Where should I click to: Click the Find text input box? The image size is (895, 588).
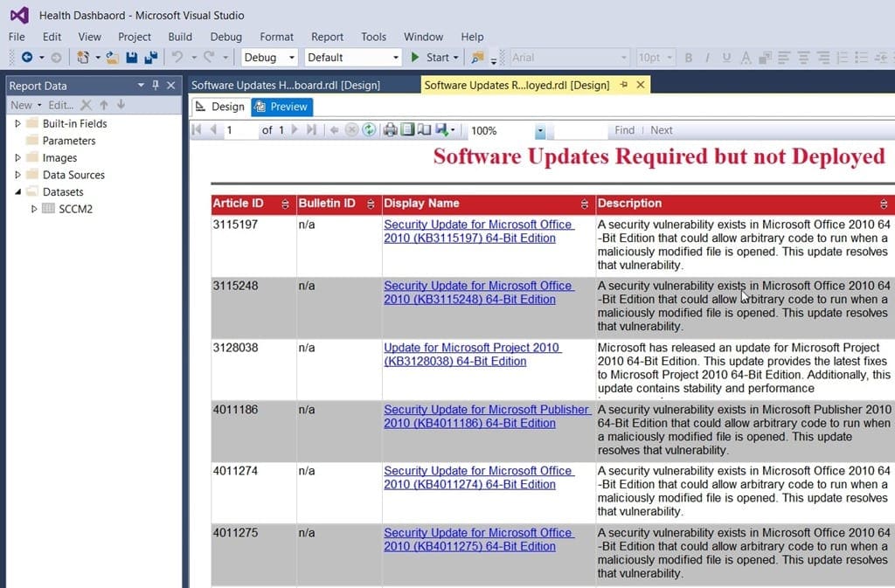coord(581,130)
